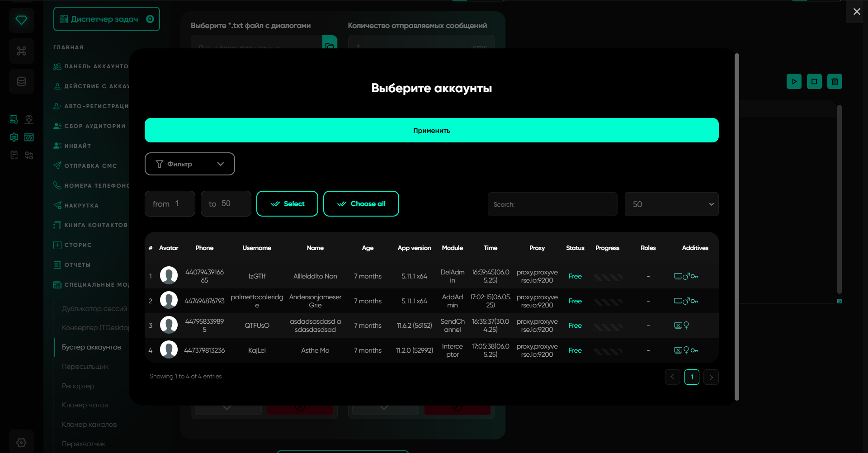Open Диспетчер задач task manager

click(106, 19)
